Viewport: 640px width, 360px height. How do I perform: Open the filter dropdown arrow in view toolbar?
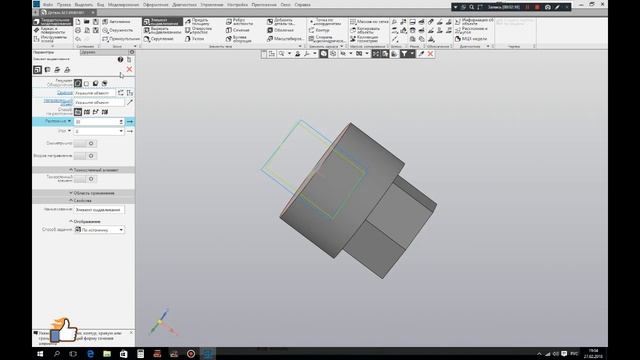pos(412,53)
